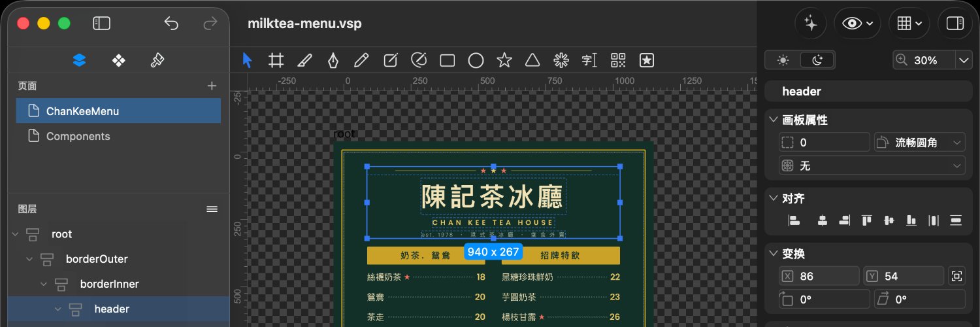Toggle the left sidebar panel
The height and width of the screenshot is (327, 980).
coord(101,24)
